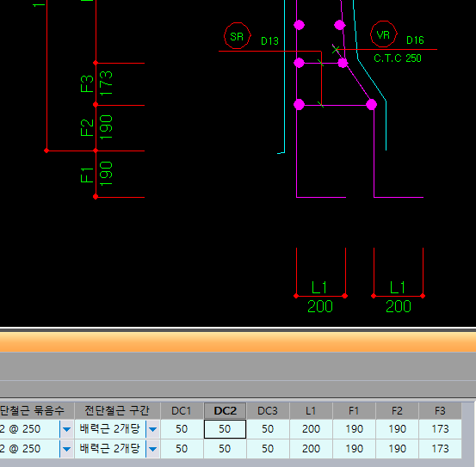476x467 pixels.
Task: Click the F1 column header
Action: pyautogui.click(x=354, y=411)
